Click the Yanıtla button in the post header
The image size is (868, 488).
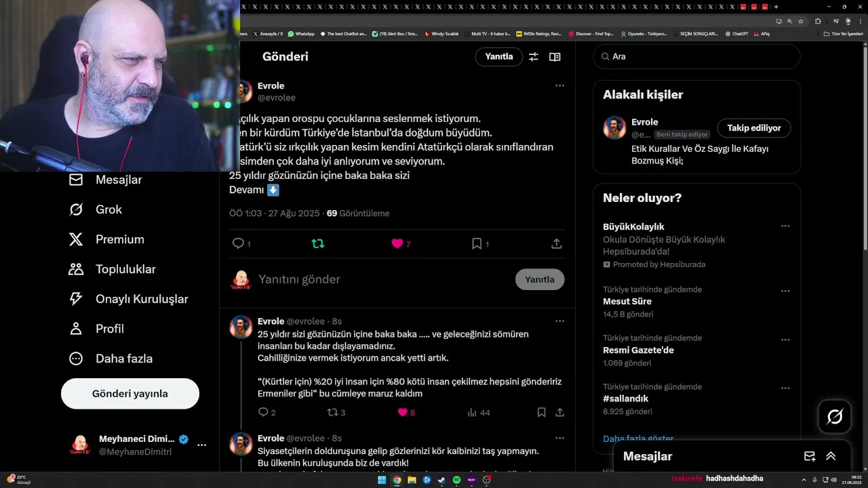coord(499,56)
